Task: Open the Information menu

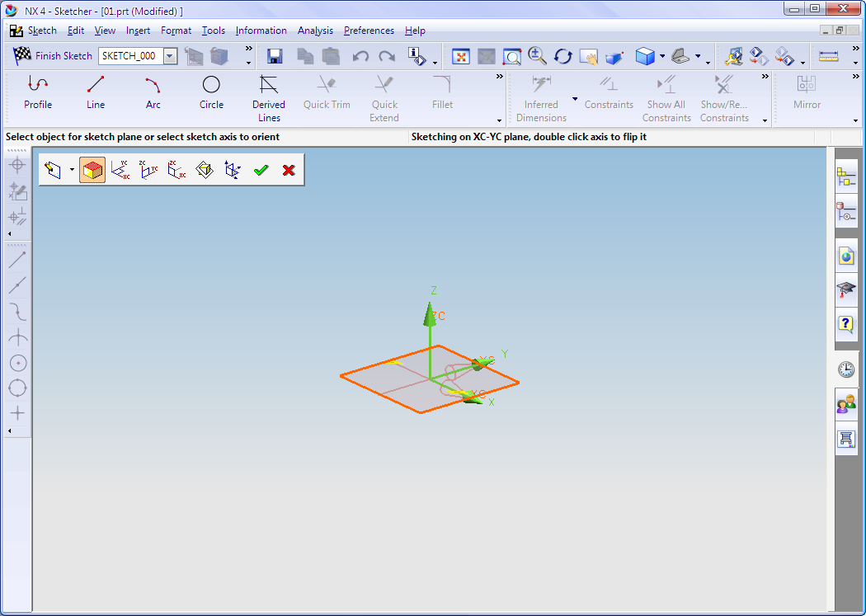Action: coord(261,31)
